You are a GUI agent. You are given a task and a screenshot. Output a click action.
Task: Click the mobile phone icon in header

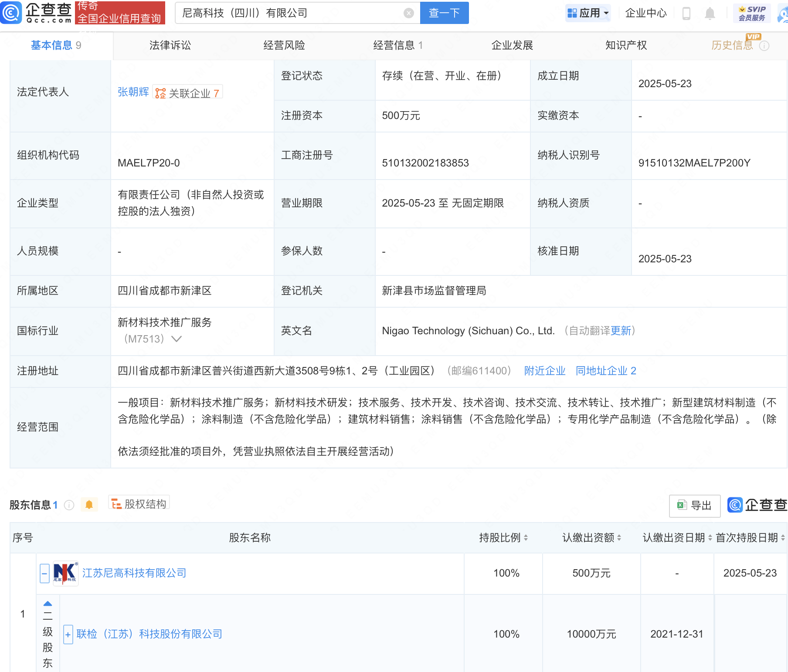(x=686, y=14)
